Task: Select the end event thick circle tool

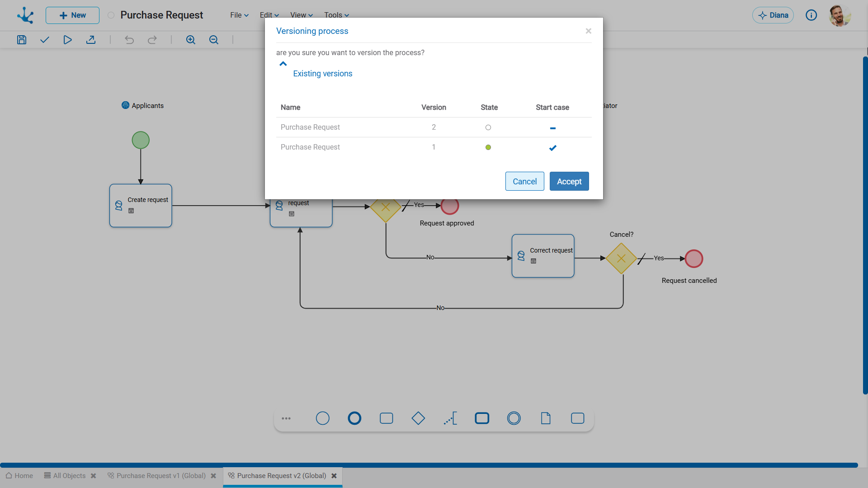Action: [x=354, y=418]
